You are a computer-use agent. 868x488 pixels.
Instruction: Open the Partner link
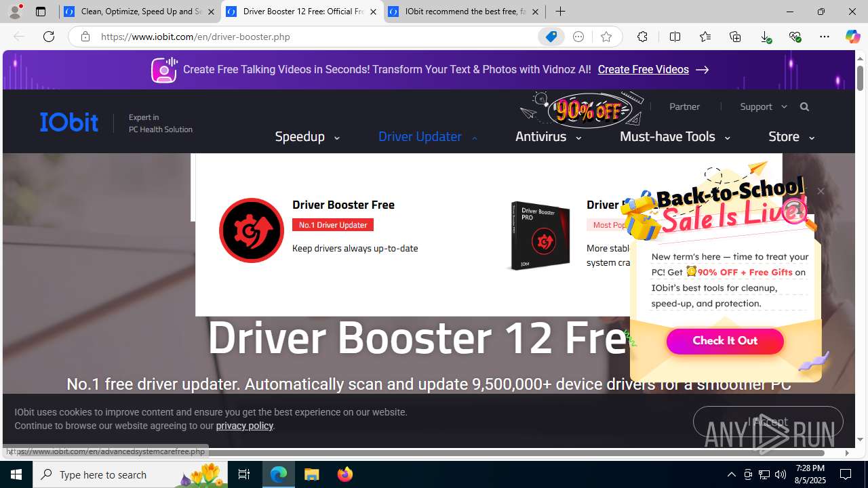[684, 106]
